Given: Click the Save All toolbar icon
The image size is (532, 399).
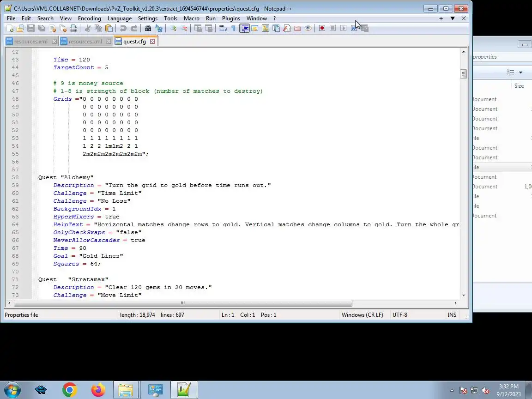Looking at the screenshot, I should pyautogui.click(x=42, y=28).
